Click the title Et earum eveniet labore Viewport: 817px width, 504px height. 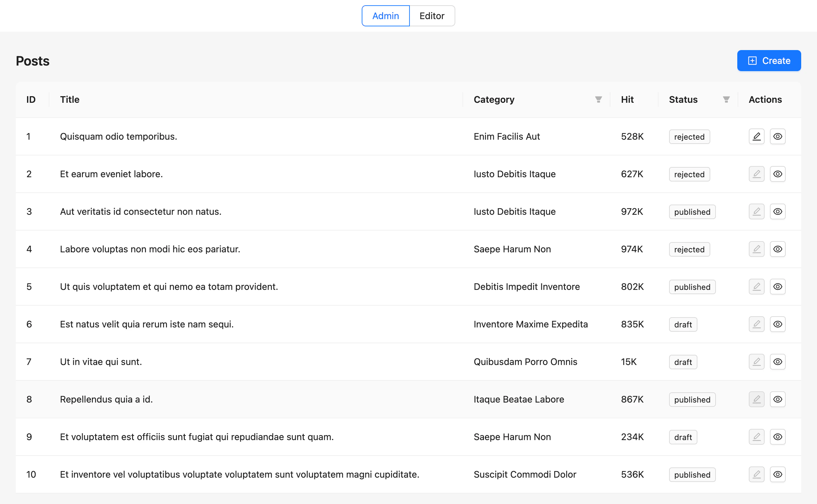111,174
